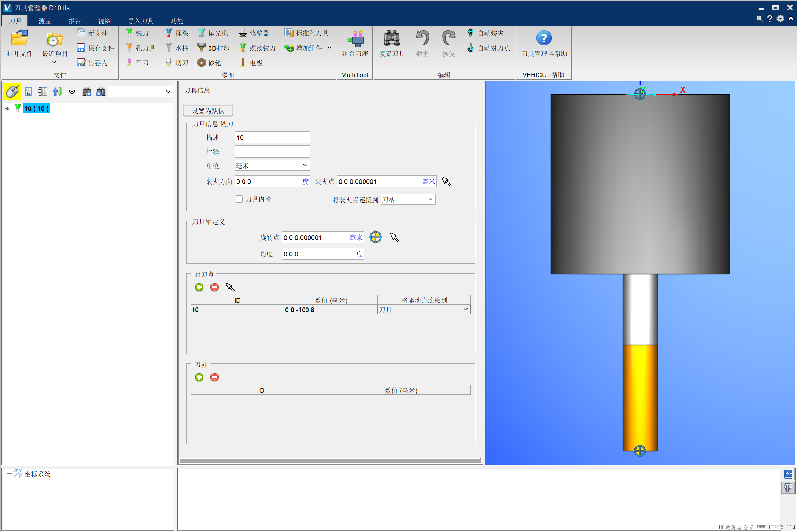The image size is (797, 532).
Task: Click the pick arrow next to 装夹点
Action: point(446,181)
